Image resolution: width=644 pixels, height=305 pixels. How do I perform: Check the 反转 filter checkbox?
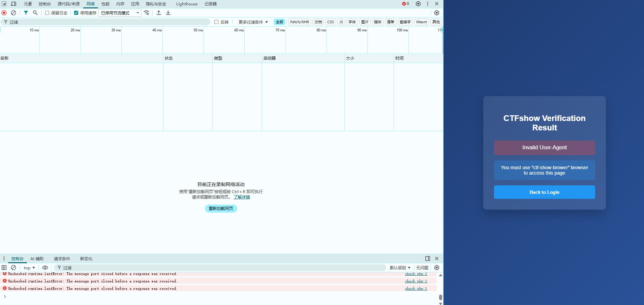tap(216, 22)
